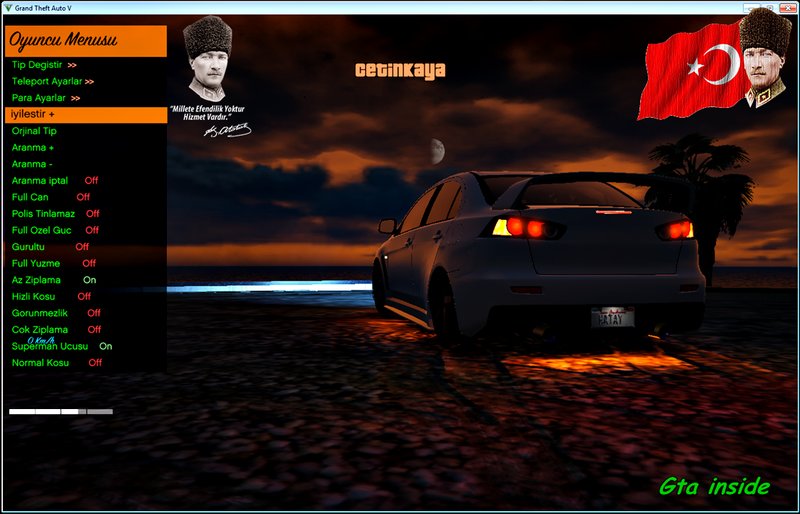800x514 pixels.
Task: Click Aranma + to raise wanted level
Action: click(33, 148)
